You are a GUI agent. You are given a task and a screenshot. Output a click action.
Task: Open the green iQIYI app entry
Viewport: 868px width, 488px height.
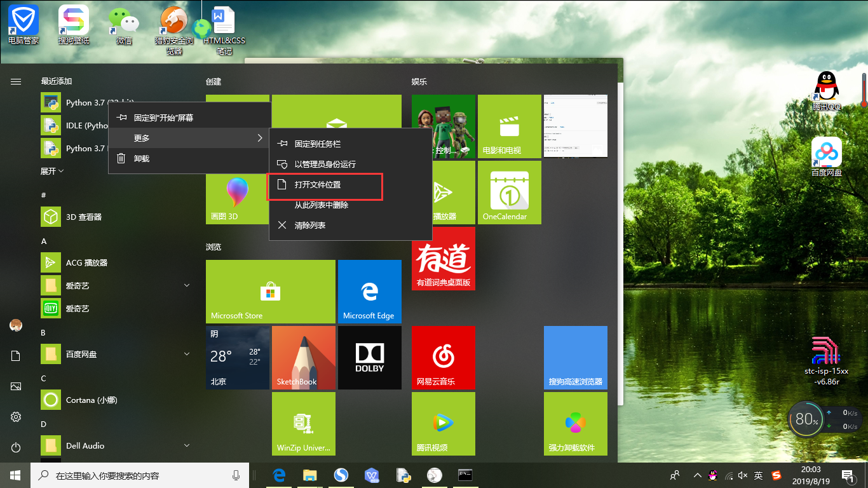pyautogui.click(x=118, y=309)
